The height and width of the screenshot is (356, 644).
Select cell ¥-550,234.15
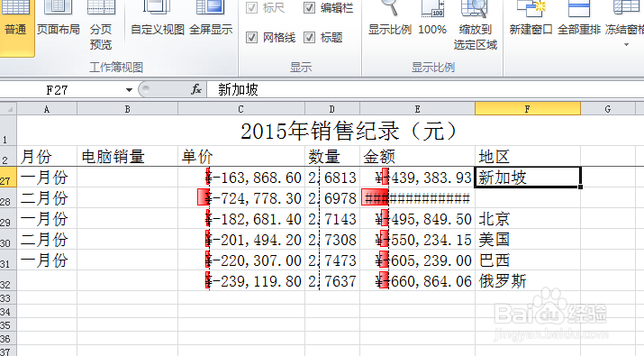pyautogui.click(x=417, y=239)
